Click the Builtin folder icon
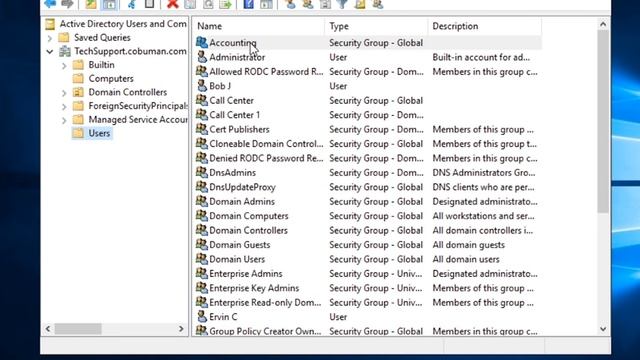640x360 pixels. tap(78, 65)
